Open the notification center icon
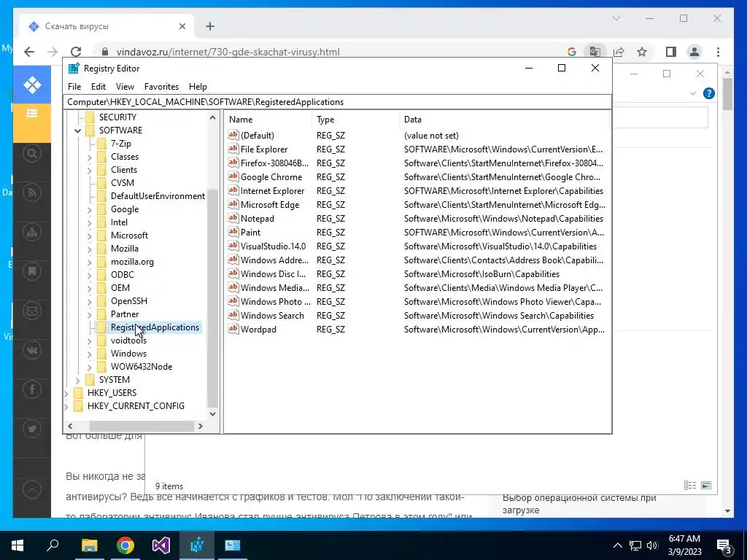This screenshot has width=747, height=560. click(x=724, y=545)
